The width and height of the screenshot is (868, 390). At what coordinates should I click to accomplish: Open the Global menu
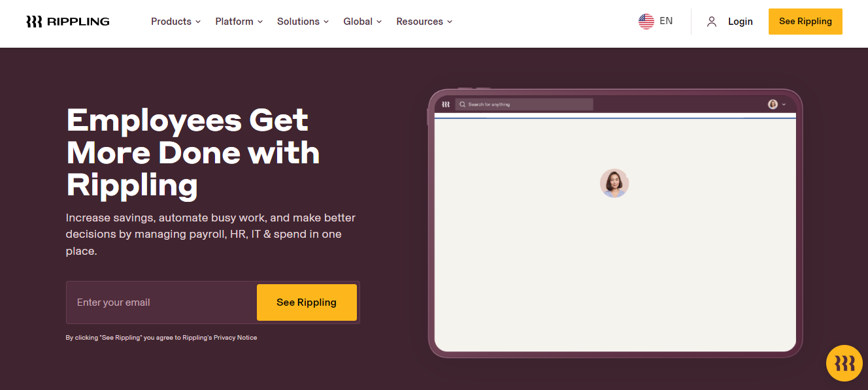363,22
